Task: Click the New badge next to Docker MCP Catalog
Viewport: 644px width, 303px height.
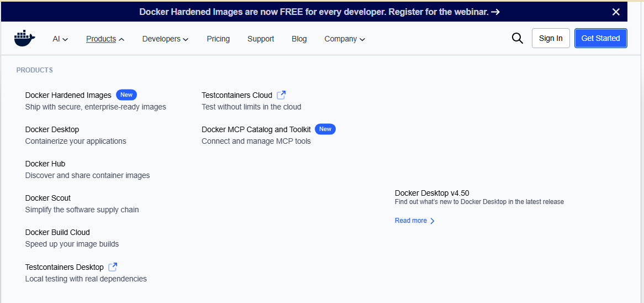Action: [x=325, y=129]
